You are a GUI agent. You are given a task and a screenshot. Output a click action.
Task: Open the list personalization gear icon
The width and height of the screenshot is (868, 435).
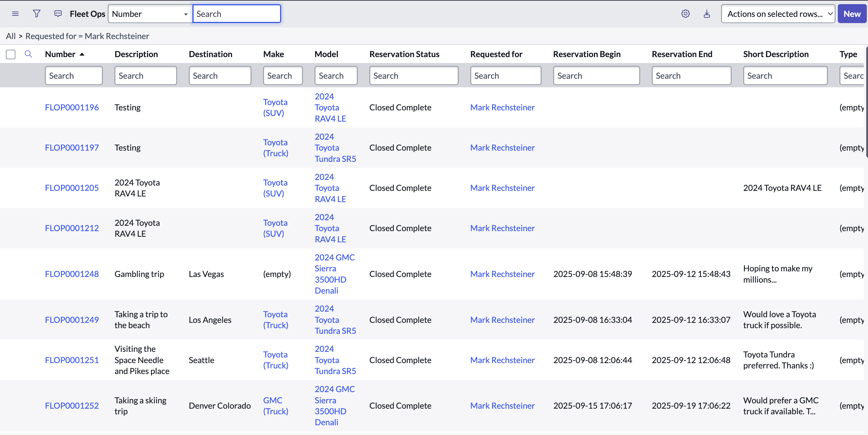point(685,14)
